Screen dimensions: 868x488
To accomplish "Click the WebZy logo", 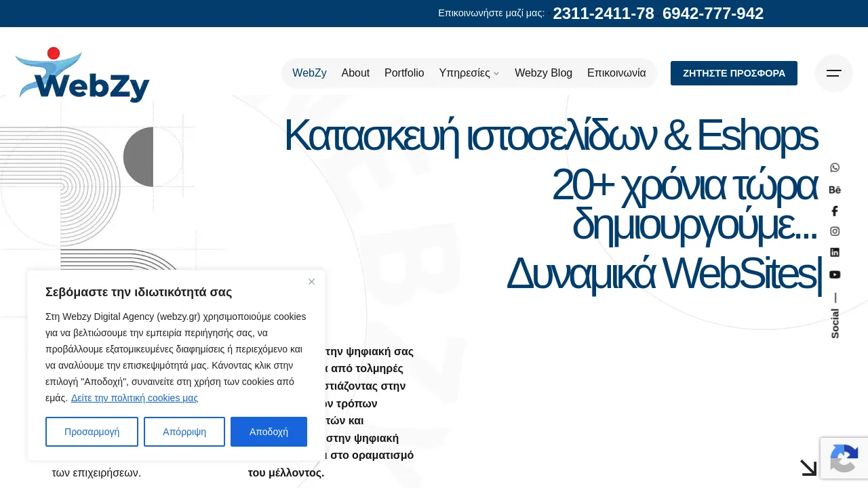I will coord(82,75).
